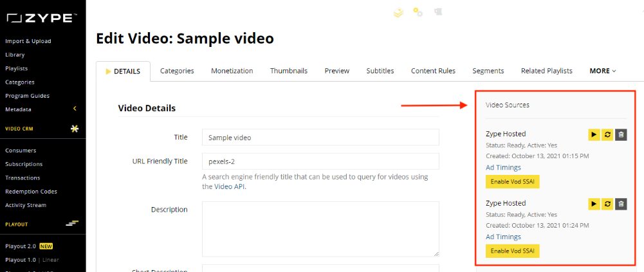Open Import & Upload in sidebar

(x=28, y=41)
